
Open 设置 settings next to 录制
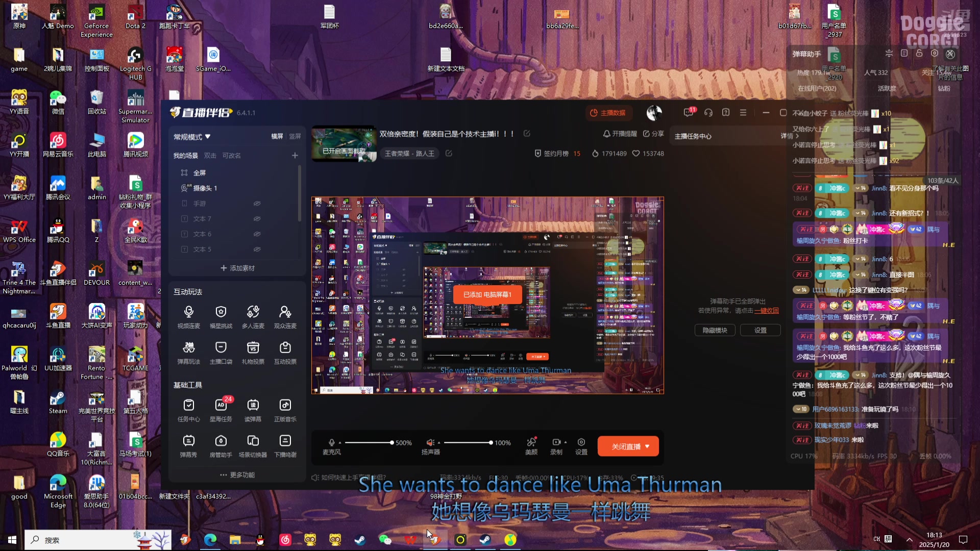(x=581, y=446)
